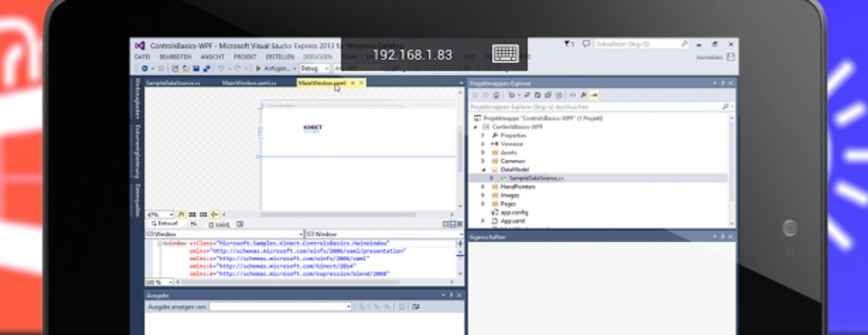Screen dimensions: 868x335
Task: Click the save file icon in toolbar
Action: (x=196, y=69)
